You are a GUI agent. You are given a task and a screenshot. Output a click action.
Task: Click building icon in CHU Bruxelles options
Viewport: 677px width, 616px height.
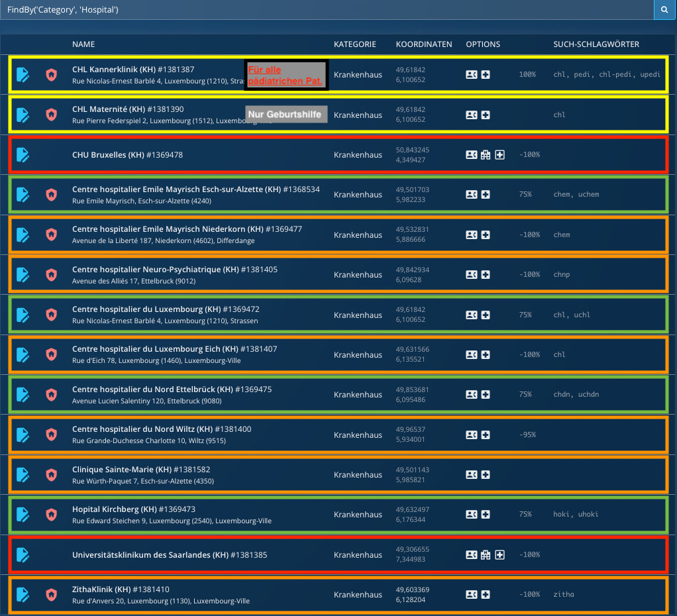486,154
